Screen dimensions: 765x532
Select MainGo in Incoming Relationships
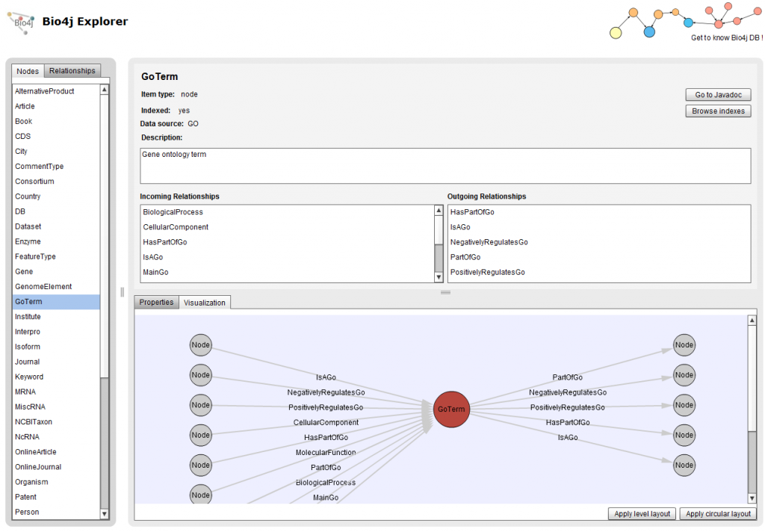[288, 272]
